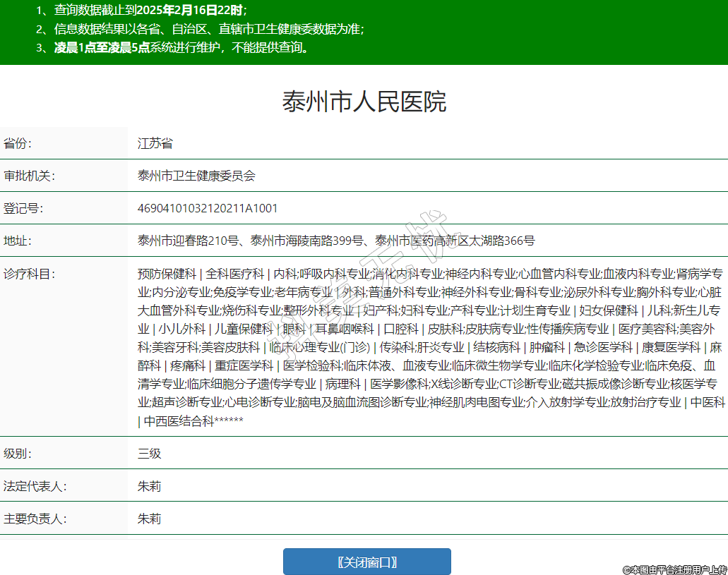Select the 地址 field label
Image resolution: width=728 pixels, height=575 pixels.
click(18, 241)
